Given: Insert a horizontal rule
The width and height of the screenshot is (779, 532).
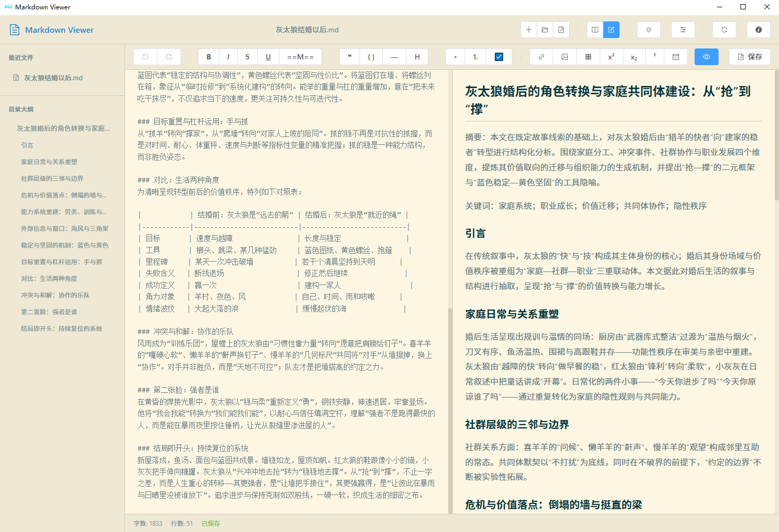Looking at the screenshot, I should coord(394,57).
